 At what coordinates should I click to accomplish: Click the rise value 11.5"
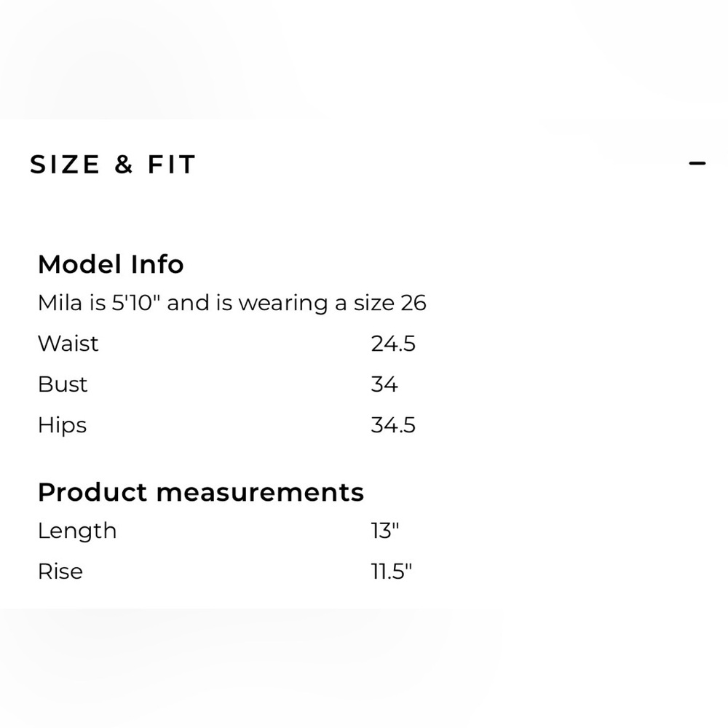coord(392,571)
